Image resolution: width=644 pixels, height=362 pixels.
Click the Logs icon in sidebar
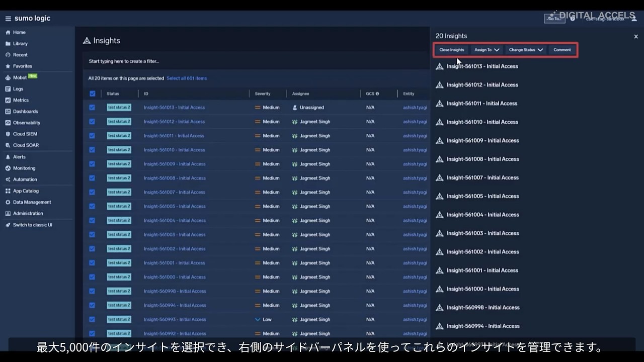pyautogui.click(x=8, y=89)
